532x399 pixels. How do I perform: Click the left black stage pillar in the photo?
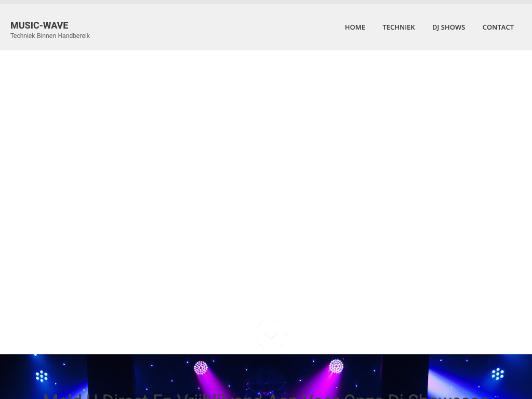coord(109,377)
